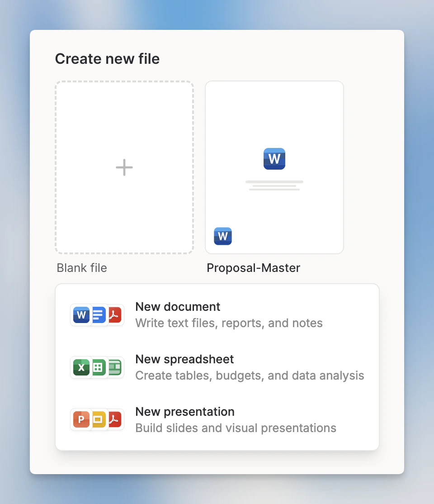Start a New document
This screenshot has height=504, width=434.
pos(177,307)
